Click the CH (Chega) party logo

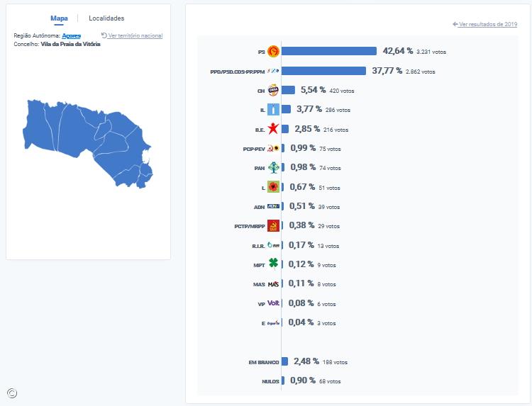pos(273,90)
